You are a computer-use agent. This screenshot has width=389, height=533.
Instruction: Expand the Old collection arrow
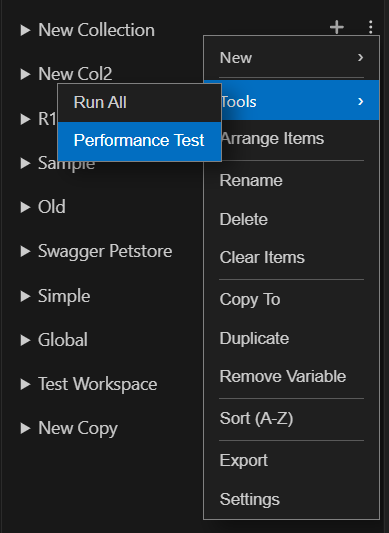click(25, 207)
